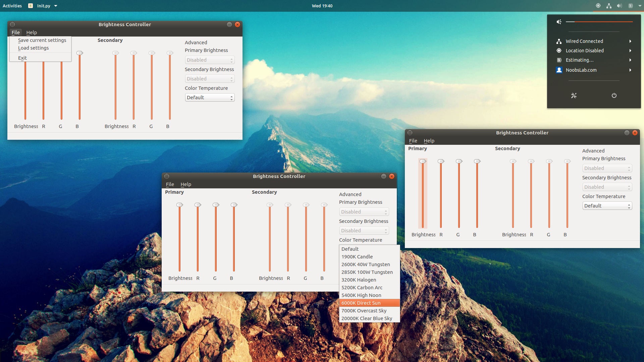Open the window menu via the hamburger icon
This screenshot has height=362, width=644.
(x=12, y=24)
